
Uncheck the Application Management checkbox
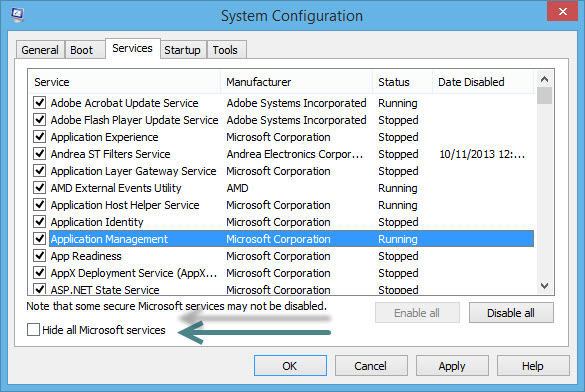point(40,238)
